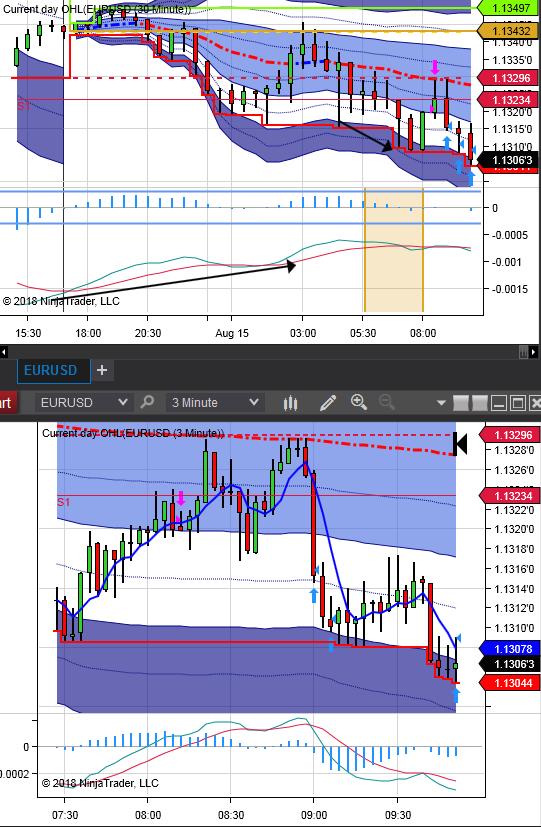The image size is (541, 827).
Task: Click the horizontal scrollbar left arrow
Action: 4,351
